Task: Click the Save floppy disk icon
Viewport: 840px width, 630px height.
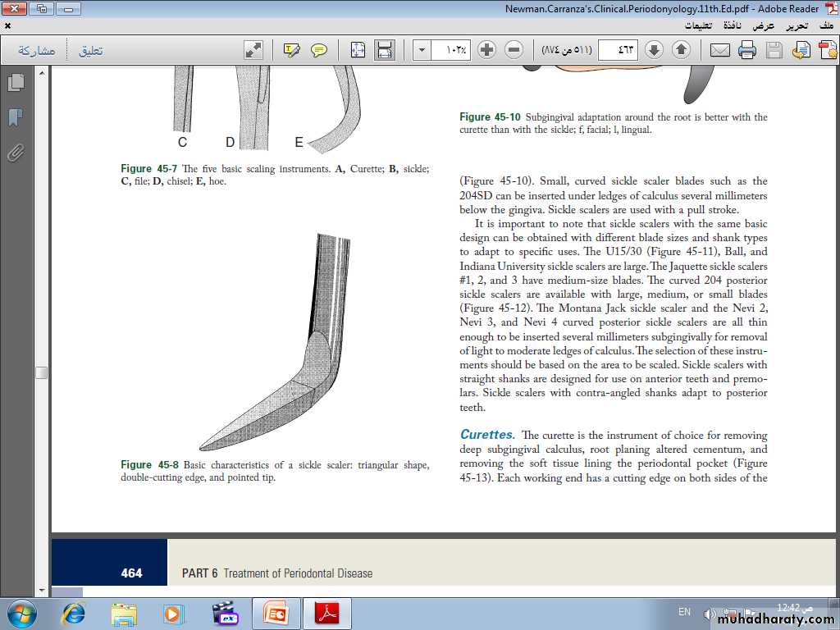Action: [774, 50]
